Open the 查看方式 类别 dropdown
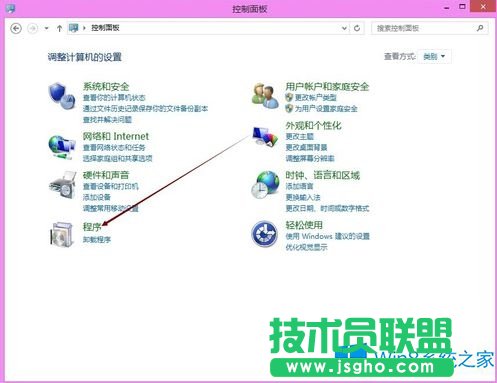 435,57
